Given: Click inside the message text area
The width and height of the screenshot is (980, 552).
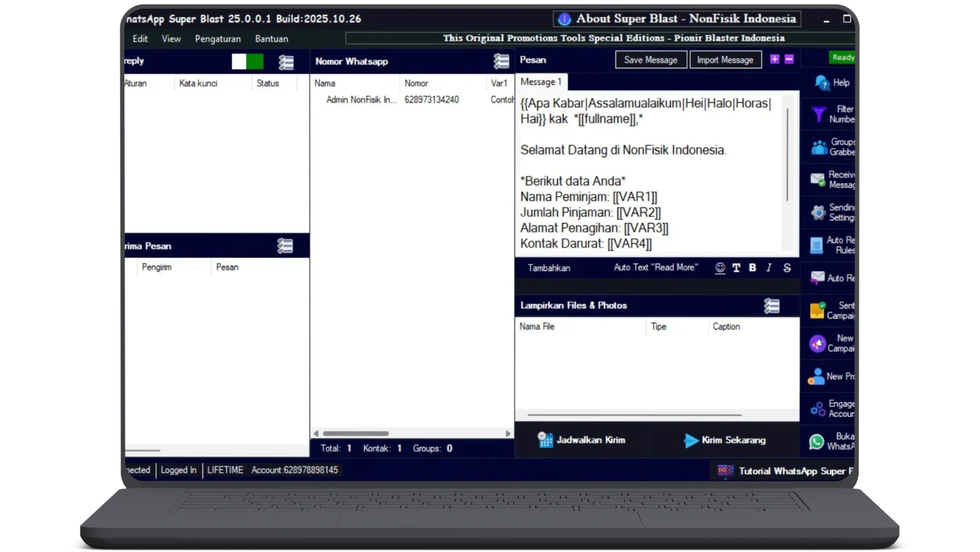Looking at the screenshot, I should click(x=649, y=173).
